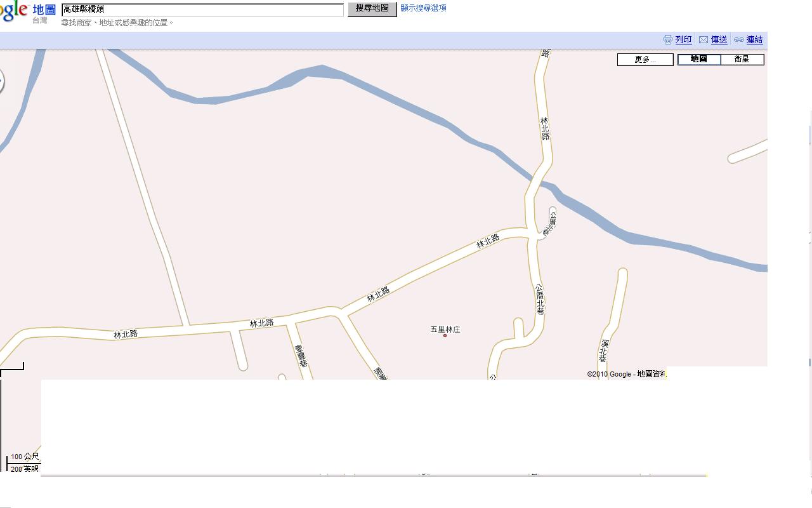Select the 五里林庄 place marker dot
812x508 pixels.
coord(445,335)
